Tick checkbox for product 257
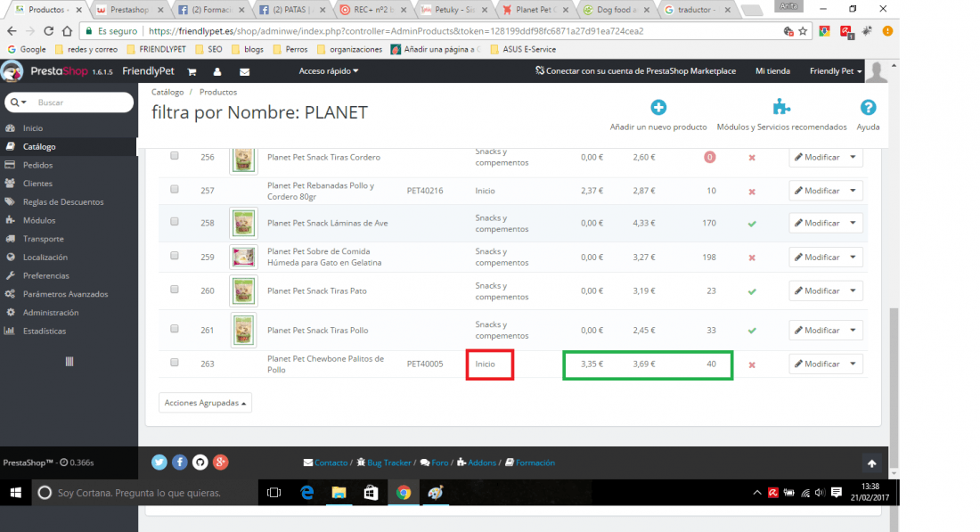The height and width of the screenshot is (532, 980). 175,189
